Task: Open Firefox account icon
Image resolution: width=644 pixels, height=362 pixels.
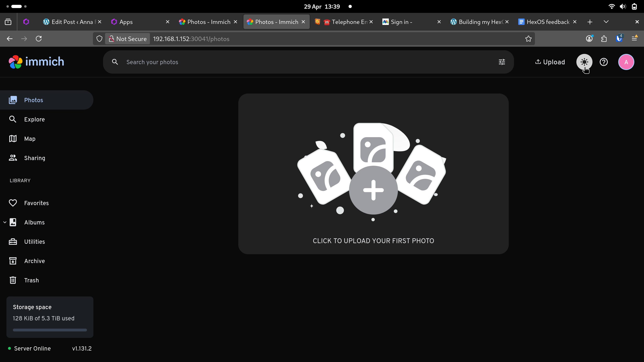Action: 589,39
